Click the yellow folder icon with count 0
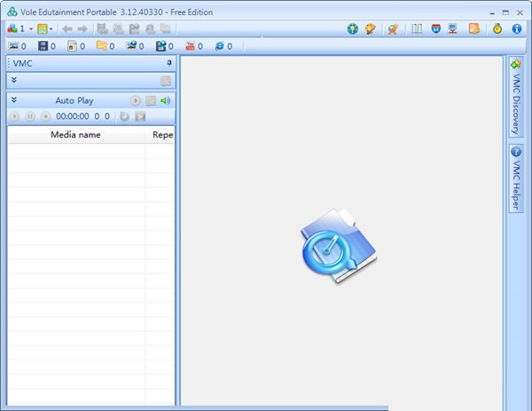The width and height of the screenshot is (532, 411). coord(101,45)
